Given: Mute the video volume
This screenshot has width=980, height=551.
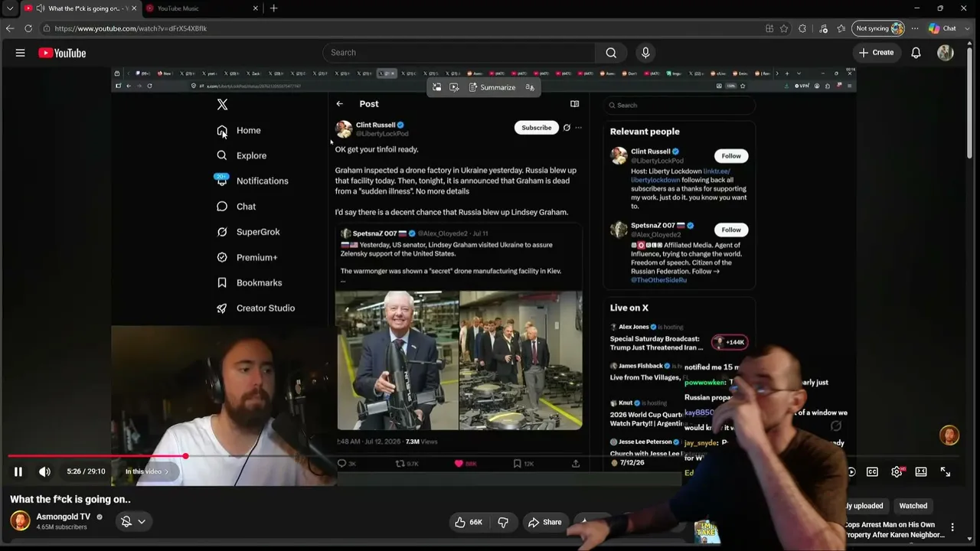Looking at the screenshot, I should click(44, 472).
